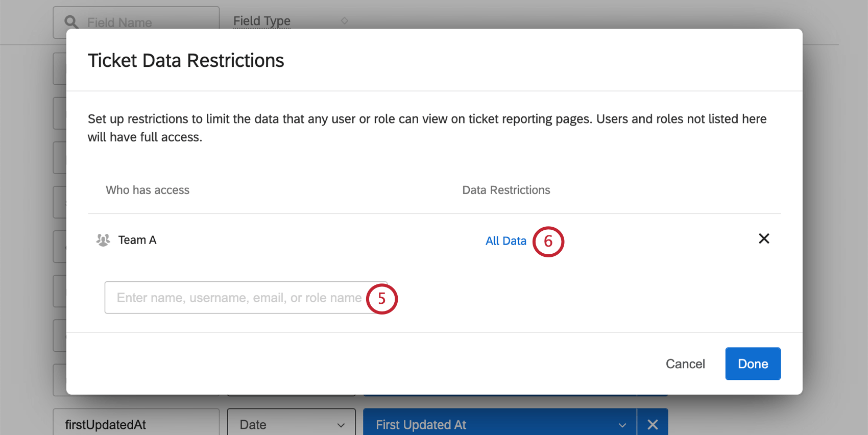The width and height of the screenshot is (868, 435).
Task: Sort by the Field Type header
Action: tap(261, 21)
